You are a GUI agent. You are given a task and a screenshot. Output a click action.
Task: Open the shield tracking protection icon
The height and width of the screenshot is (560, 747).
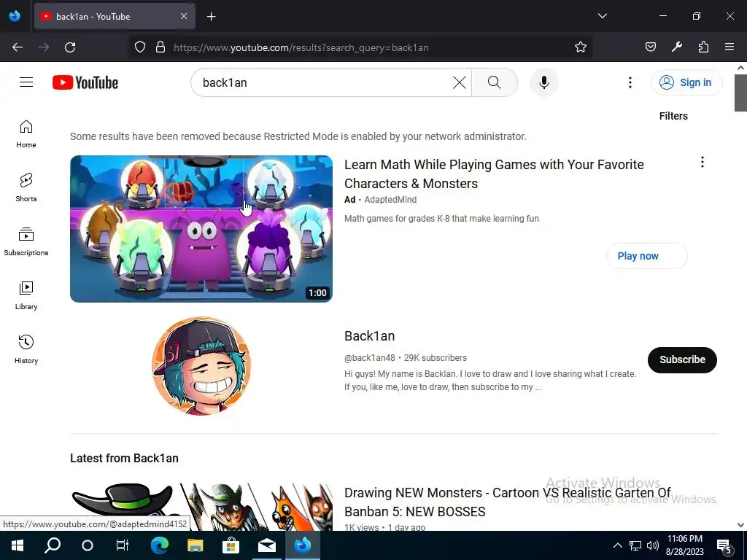(139, 47)
